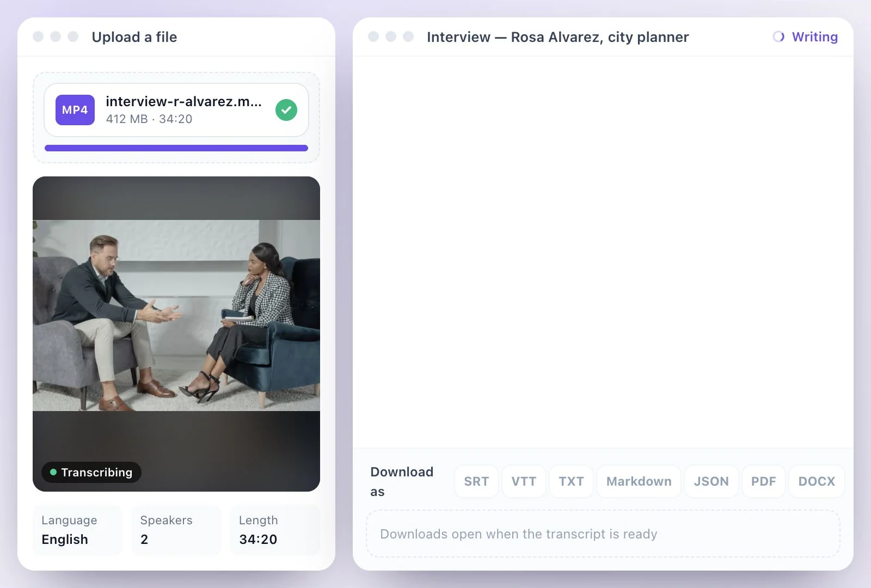Image resolution: width=871 pixels, height=588 pixels.
Task: Download transcript as TXT
Action: coord(571,481)
